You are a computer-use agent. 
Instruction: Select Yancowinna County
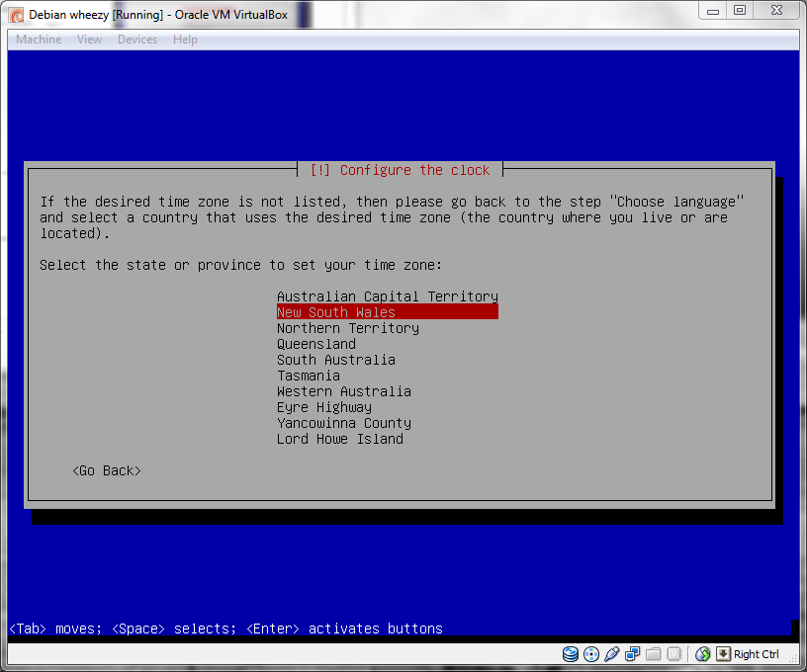[x=344, y=423]
